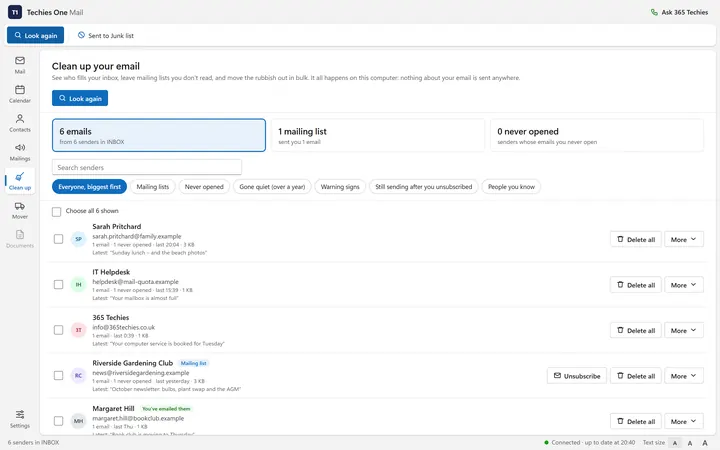Click helpdesk@mail-quota.example address
Image resolution: width=720 pixels, height=450 pixels.
pos(135,281)
